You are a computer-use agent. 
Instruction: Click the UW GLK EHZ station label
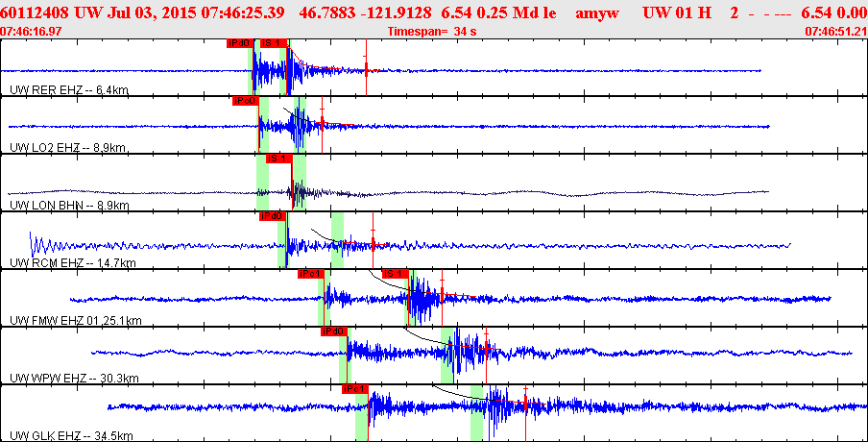pyautogui.click(x=72, y=436)
